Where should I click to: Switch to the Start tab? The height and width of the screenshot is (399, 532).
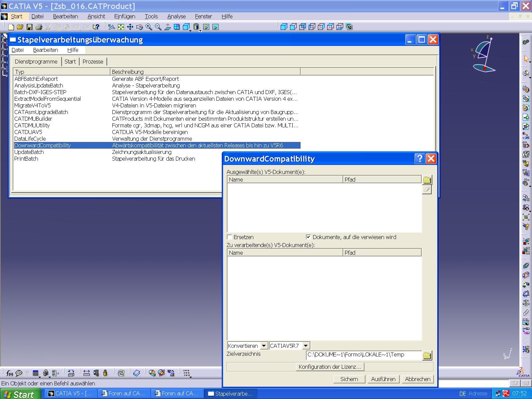pyautogui.click(x=70, y=62)
